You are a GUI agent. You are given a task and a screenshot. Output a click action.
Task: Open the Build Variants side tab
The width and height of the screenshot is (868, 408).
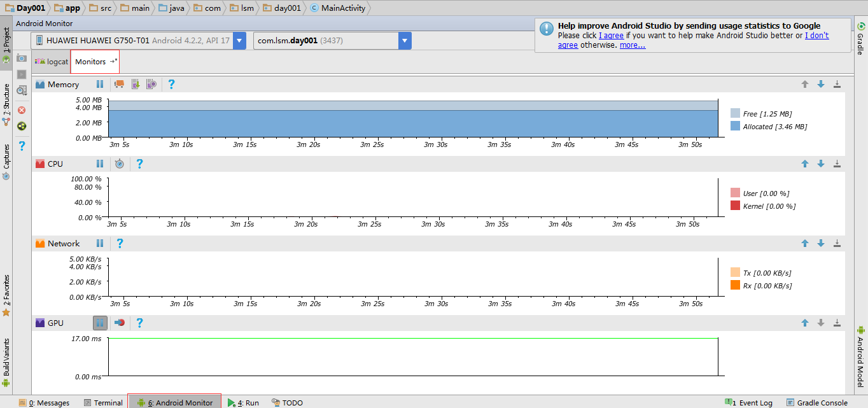[6, 363]
